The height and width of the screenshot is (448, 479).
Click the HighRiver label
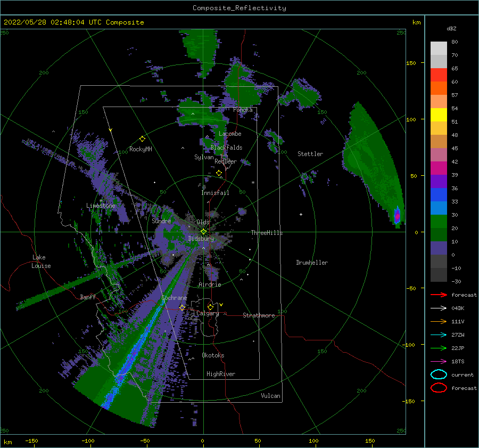point(221,374)
